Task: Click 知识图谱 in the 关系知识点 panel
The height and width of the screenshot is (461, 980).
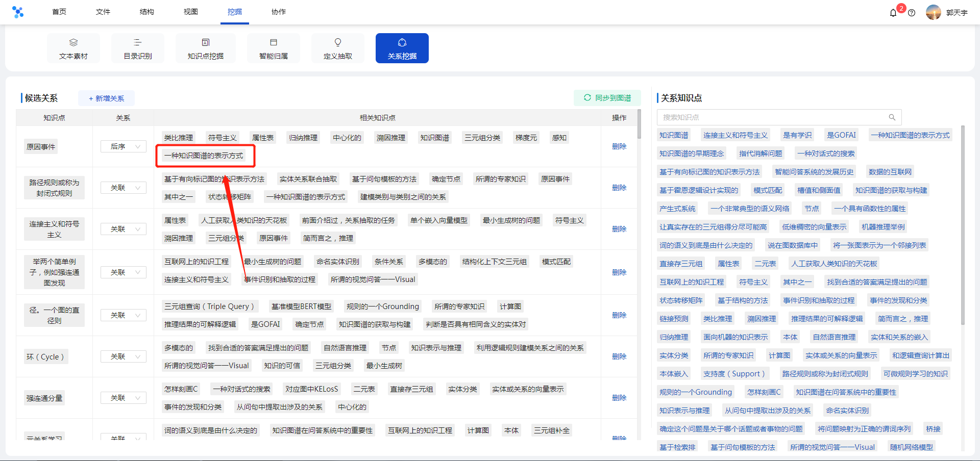Action: click(674, 135)
